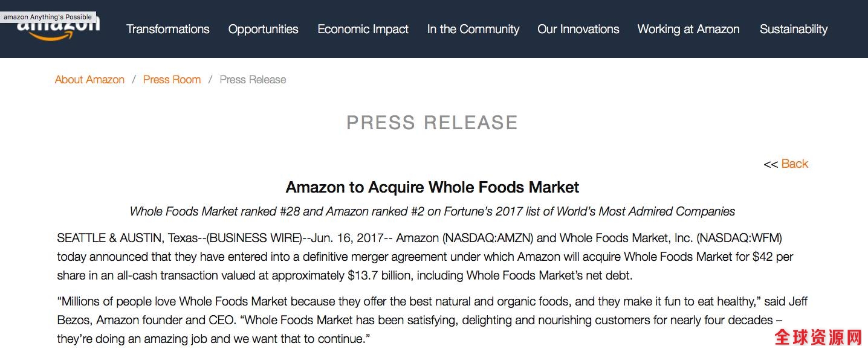Viewport: 868px width, 352px height.
Task: Open In the Community page
Action: click(x=473, y=29)
